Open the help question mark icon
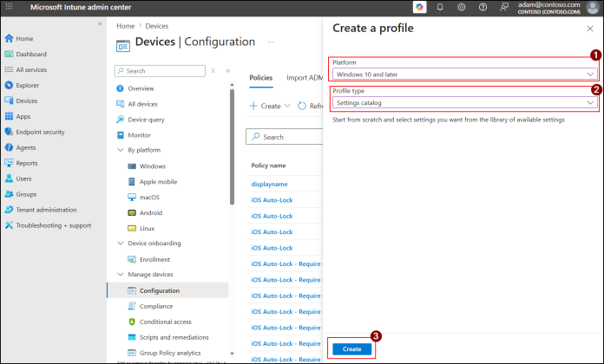Viewport: 604px width, 364px height. coord(483,7)
